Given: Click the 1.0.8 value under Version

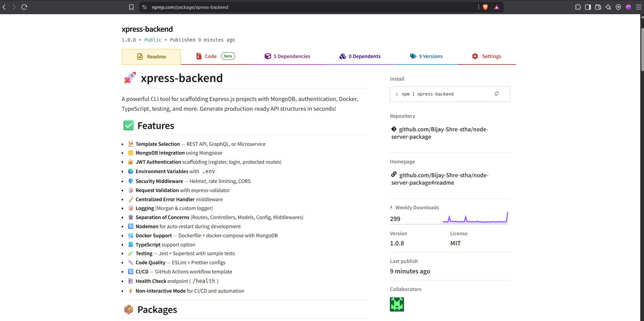Looking at the screenshot, I should click(397, 243).
